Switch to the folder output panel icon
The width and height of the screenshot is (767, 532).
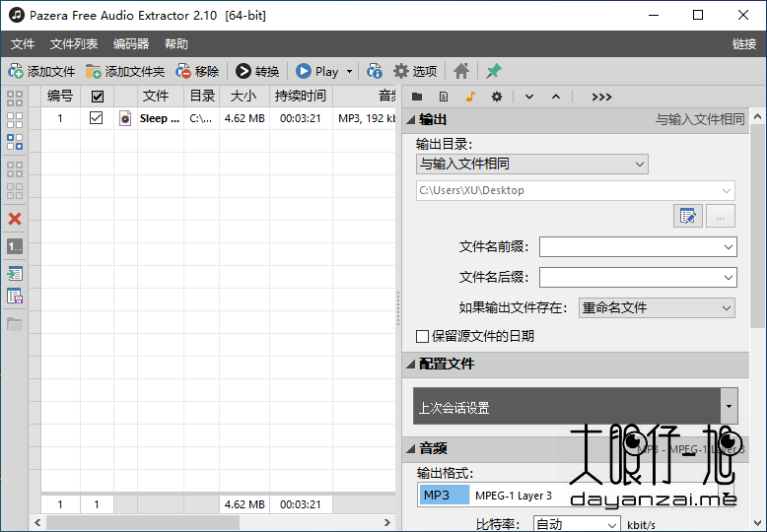coord(417,97)
